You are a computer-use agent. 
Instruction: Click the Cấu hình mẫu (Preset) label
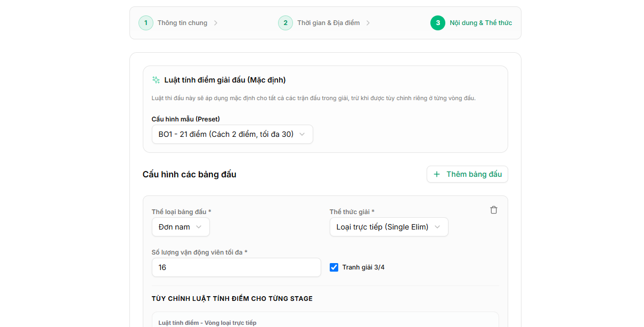click(186, 119)
